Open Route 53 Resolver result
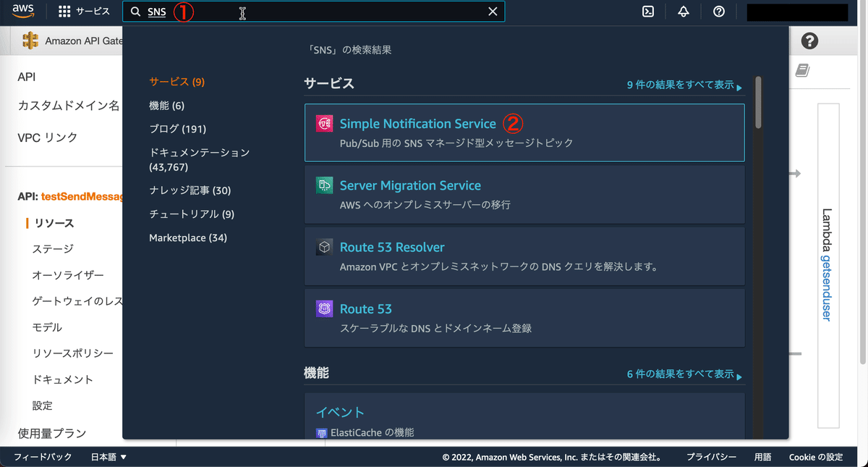This screenshot has width=868, height=467. tap(524, 256)
